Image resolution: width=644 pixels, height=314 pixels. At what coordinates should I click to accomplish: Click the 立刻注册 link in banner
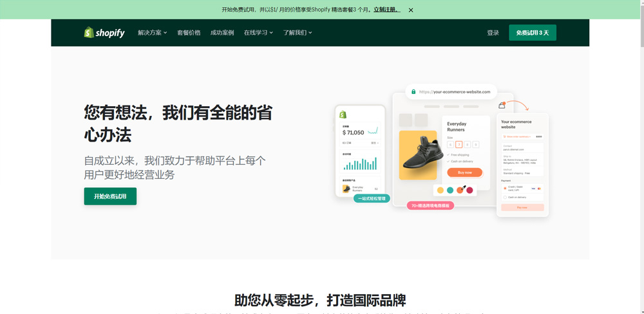pos(386,10)
